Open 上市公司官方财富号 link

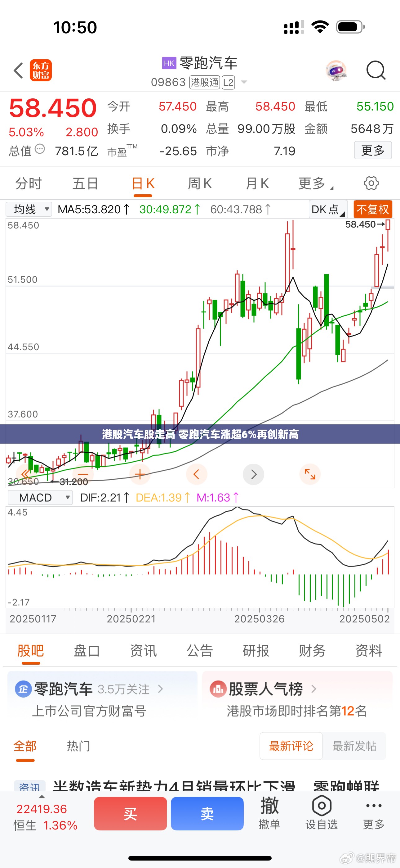[89, 711]
